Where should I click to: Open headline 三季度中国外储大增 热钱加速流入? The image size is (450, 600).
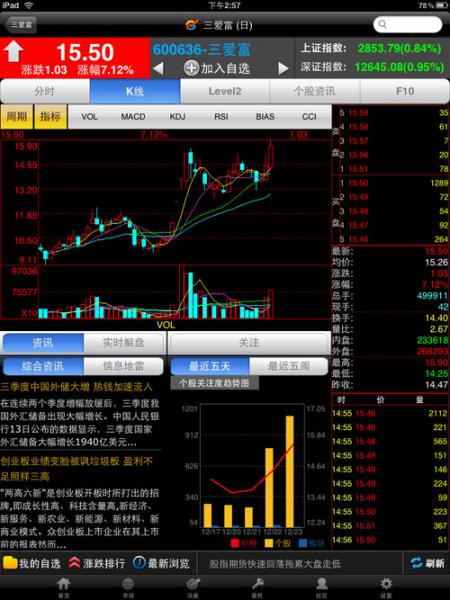tap(76, 387)
